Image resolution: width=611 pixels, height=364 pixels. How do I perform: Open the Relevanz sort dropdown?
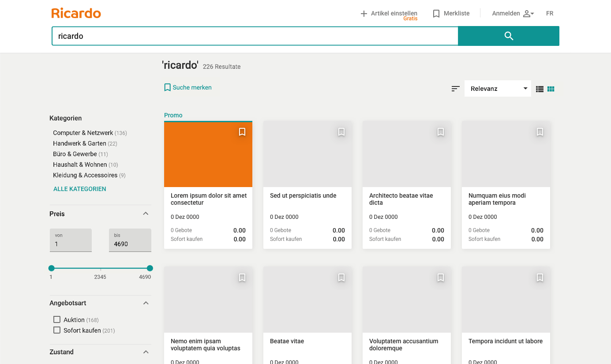(x=498, y=89)
